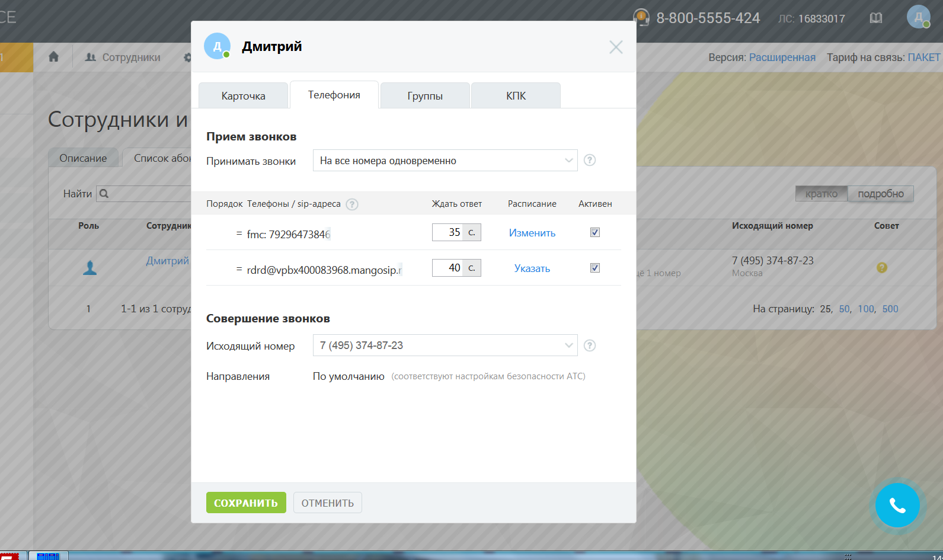Close the Дмитрий dialog with X

click(616, 47)
